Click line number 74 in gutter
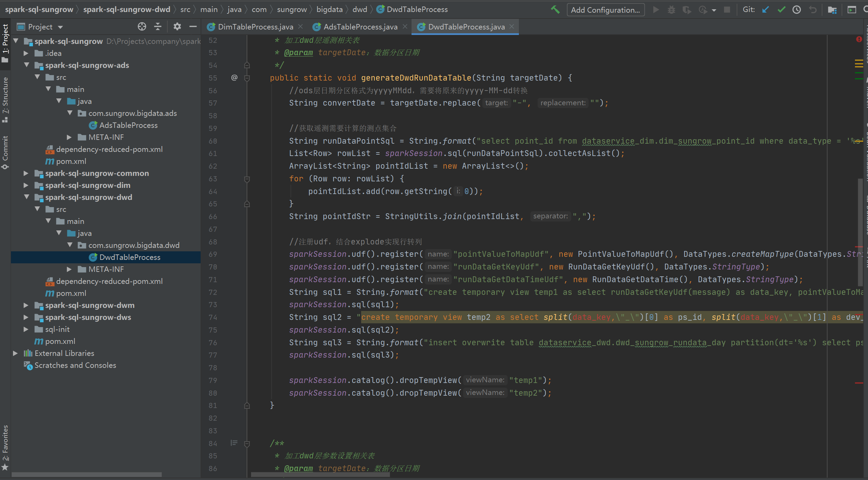The width and height of the screenshot is (868, 480). click(213, 317)
